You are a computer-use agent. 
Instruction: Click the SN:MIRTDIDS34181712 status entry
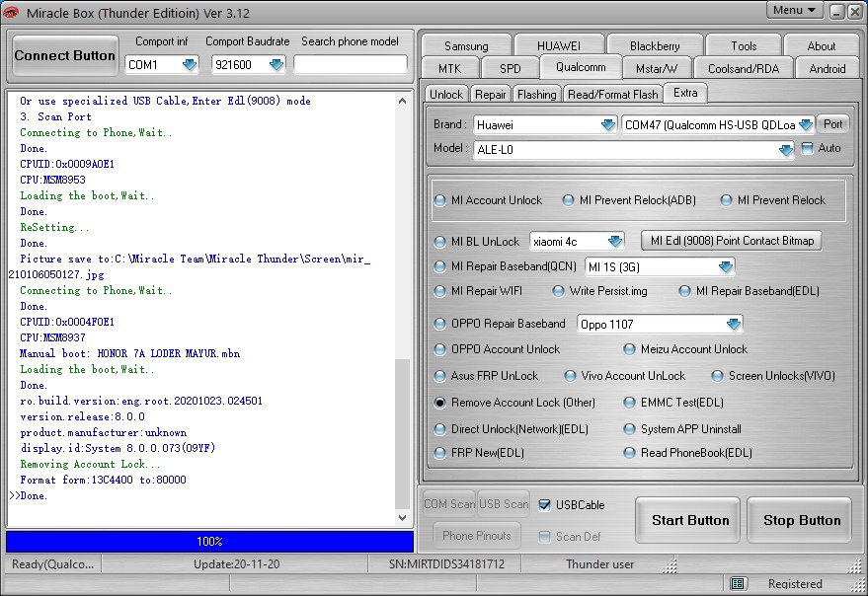(446, 564)
